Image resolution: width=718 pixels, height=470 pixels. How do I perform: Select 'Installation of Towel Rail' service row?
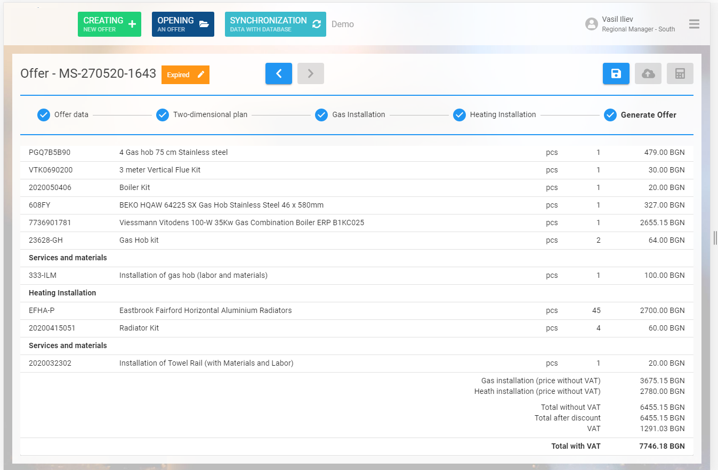357,363
